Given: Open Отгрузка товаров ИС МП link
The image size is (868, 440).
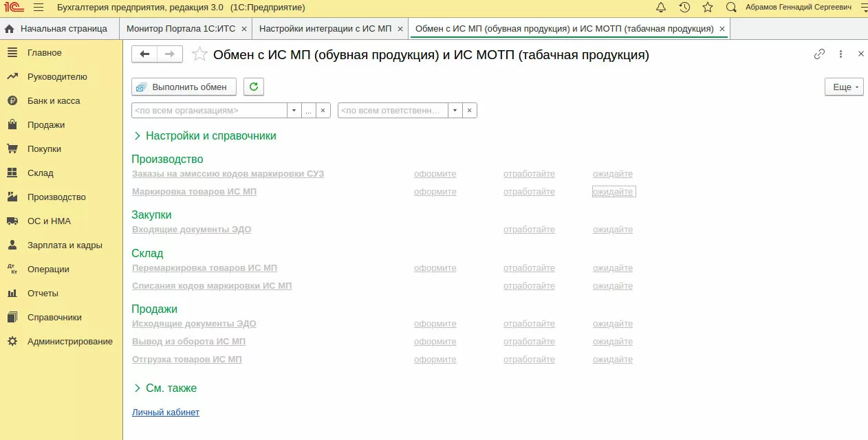Looking at the screenshot, I should tap(187, 360).
